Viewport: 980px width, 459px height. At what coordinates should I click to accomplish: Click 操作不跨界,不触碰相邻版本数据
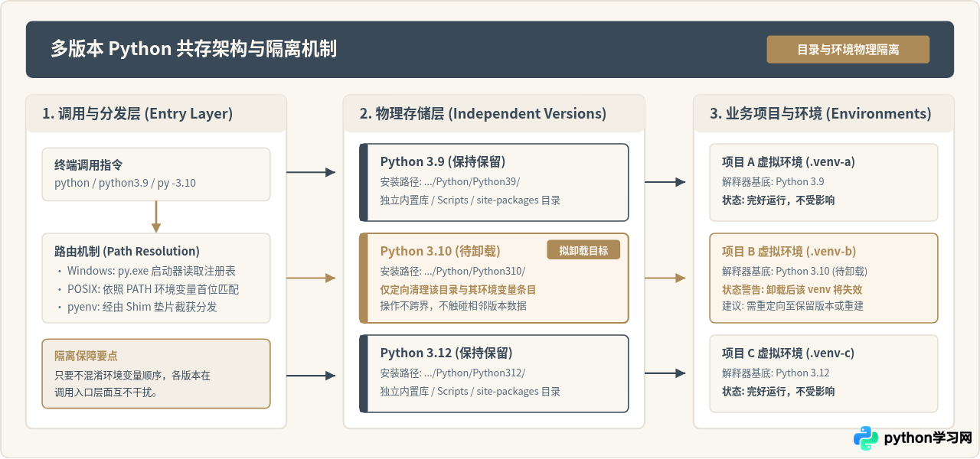click(453, 306)
